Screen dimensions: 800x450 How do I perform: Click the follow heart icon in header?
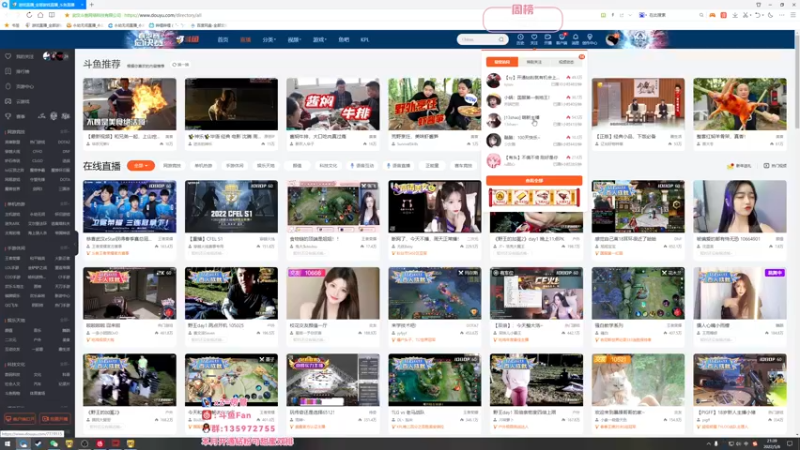pos(534,37)
